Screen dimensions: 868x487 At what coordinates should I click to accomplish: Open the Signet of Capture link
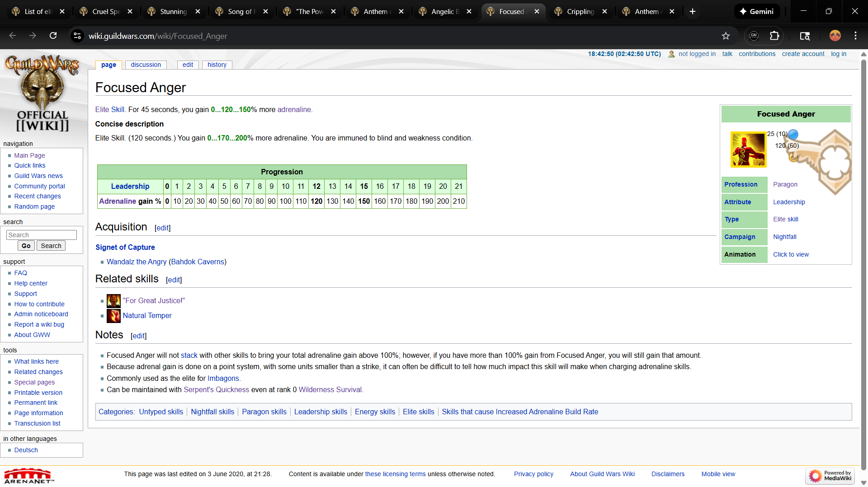pos(125,248)
